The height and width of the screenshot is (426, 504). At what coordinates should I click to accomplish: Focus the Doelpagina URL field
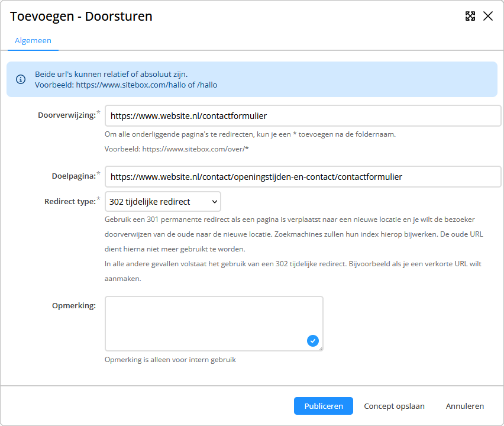(303, 176)
